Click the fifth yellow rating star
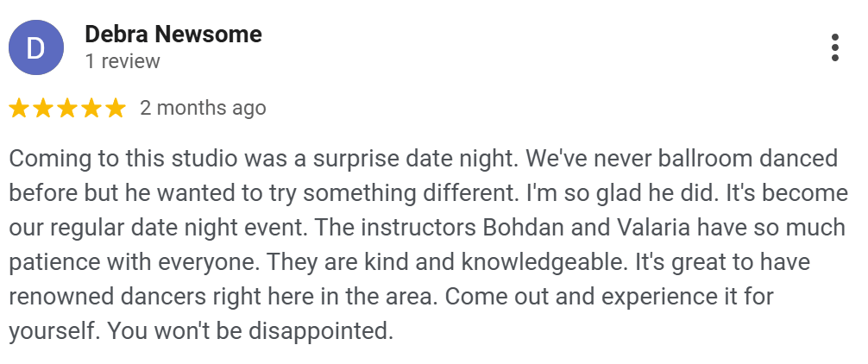This screenshot has height=364, width=868. [116, 108]
